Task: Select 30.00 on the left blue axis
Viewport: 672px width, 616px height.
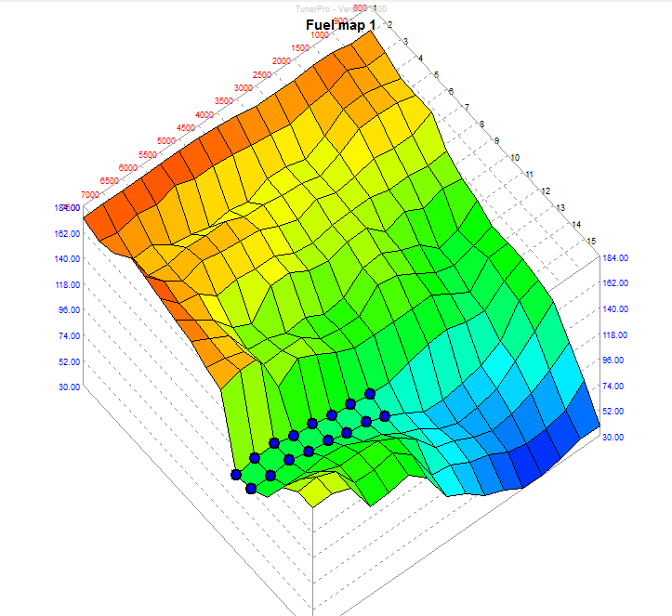Action: pos(70,387)
